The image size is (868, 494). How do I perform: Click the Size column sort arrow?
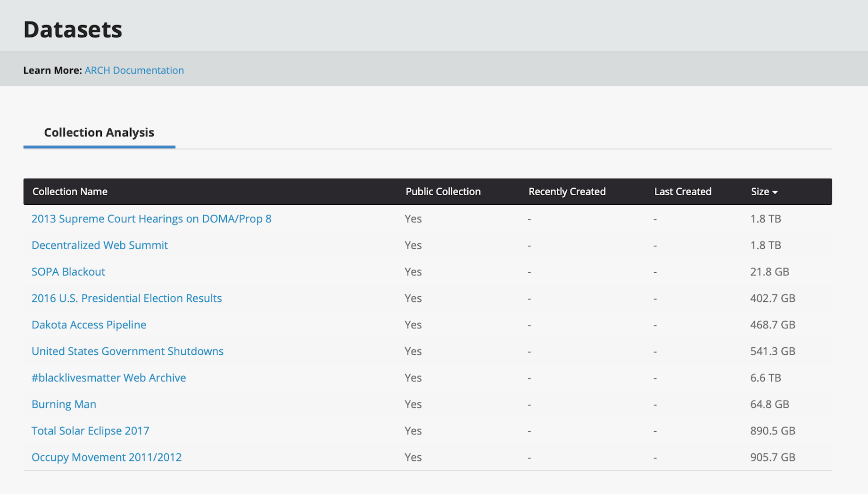pyautogui.click(x=775, y=192)
